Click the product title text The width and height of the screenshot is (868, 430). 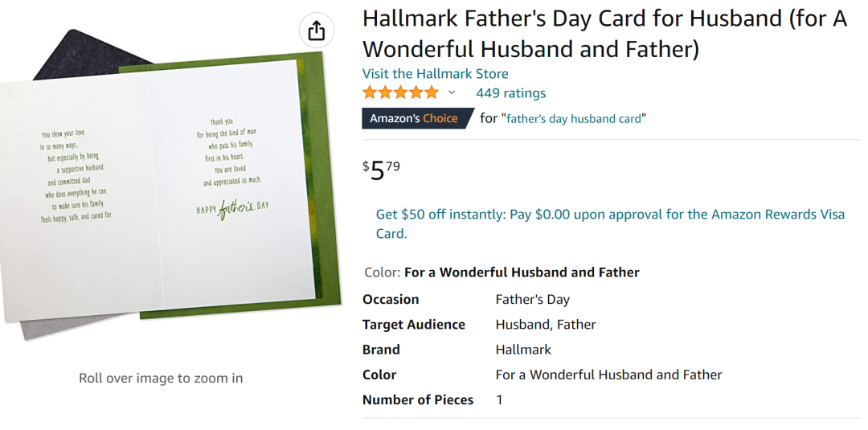point(604,35)
